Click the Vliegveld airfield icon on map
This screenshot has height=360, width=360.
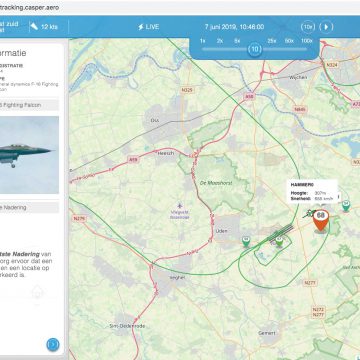(x=180, y=206)
